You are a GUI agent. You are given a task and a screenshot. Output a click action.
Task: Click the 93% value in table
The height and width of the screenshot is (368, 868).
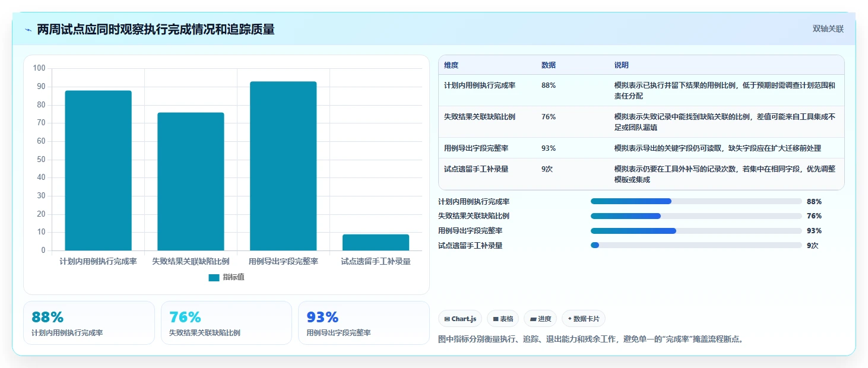pos(549,148)
